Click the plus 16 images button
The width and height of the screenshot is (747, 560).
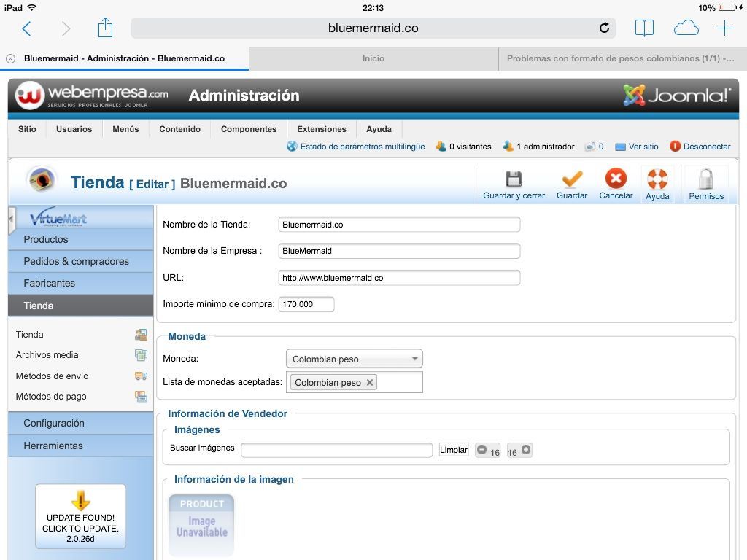click(x=519, y=451)
